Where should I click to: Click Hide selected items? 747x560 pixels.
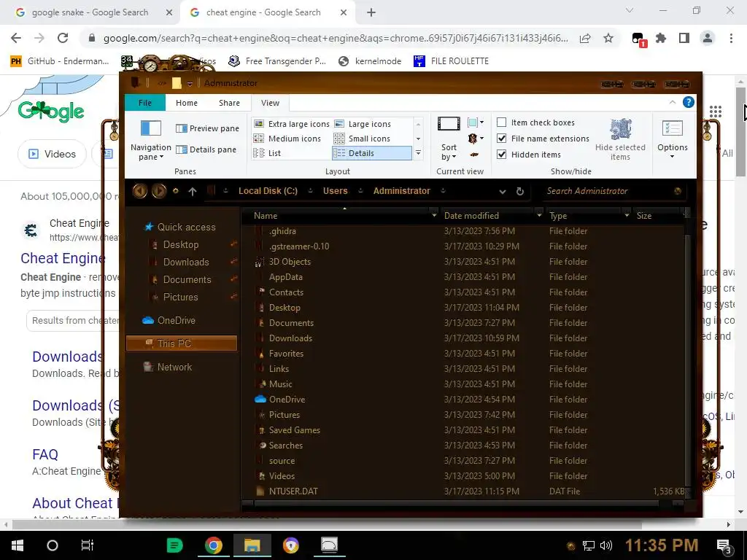(620, 140)
